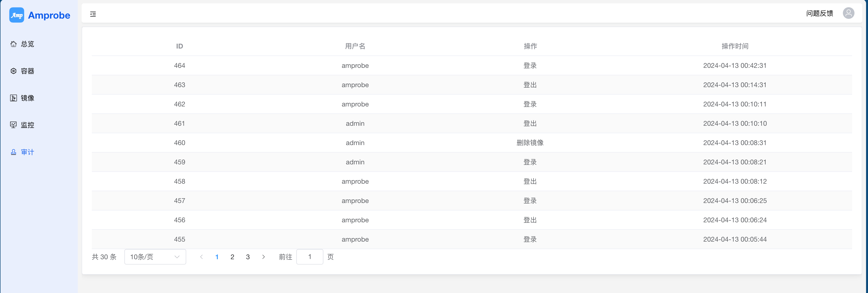Click the 审计 audit stamp icon
Viewport: 868px width, 293px height.
tap(14, 152)
